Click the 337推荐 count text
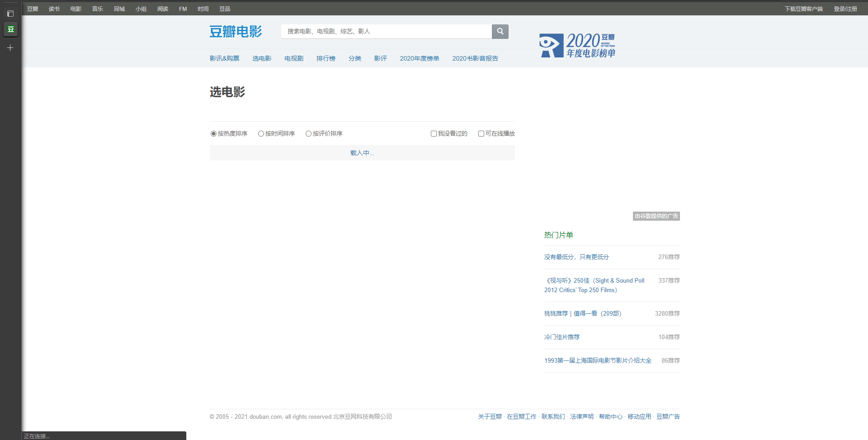The image size is (868, 440). (669, 280)
